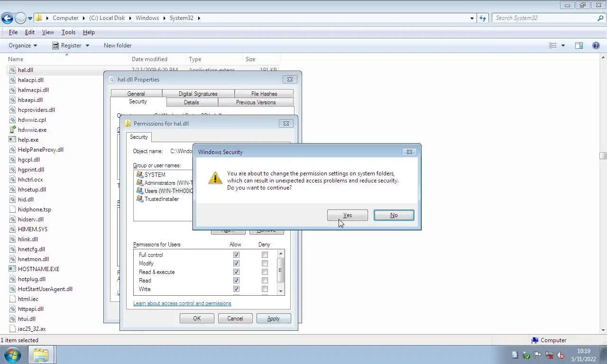Screen dimensions: 607x364
Task: Click the warning triangle icon
Action: click(x=215, y=178)
